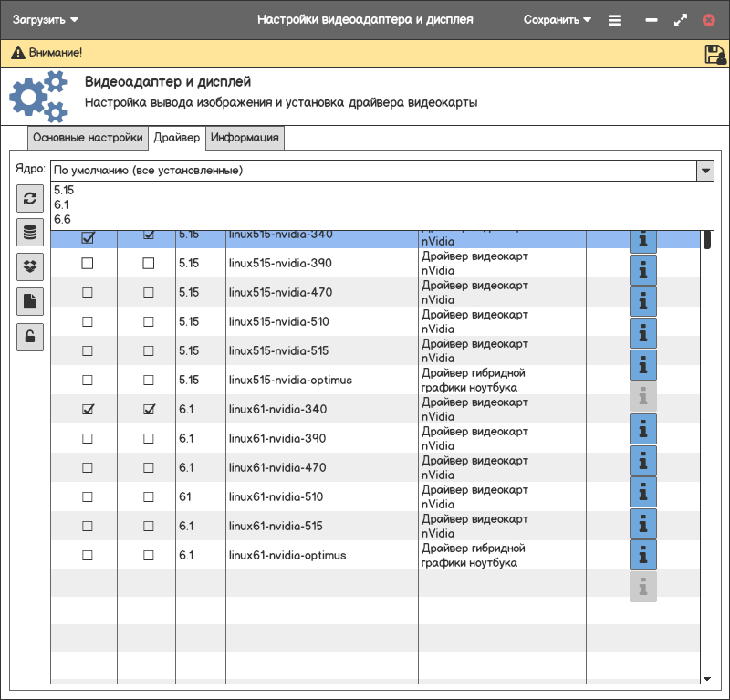Click the open padlock icon
730x700 pixels.
(30, 336)
